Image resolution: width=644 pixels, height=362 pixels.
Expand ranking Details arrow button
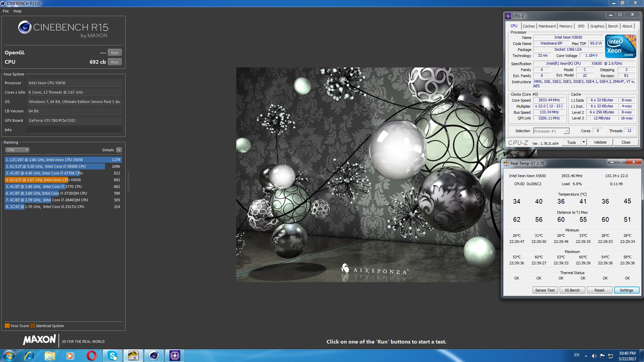119,150
